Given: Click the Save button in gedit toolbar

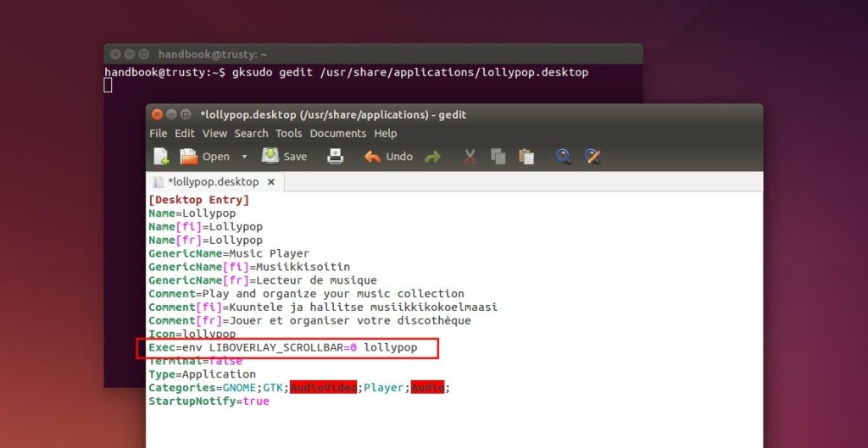Looking at the screenshot, I should pos(284,157).
